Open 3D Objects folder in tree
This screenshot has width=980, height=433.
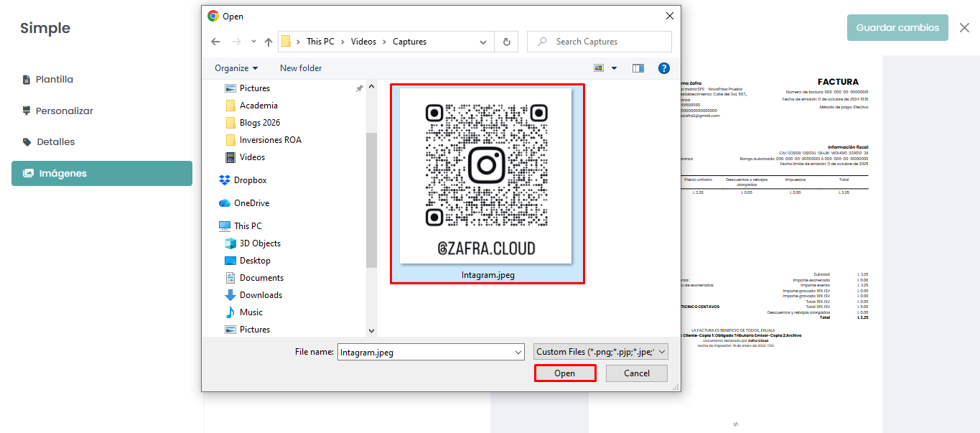click(x=260, y=243)
